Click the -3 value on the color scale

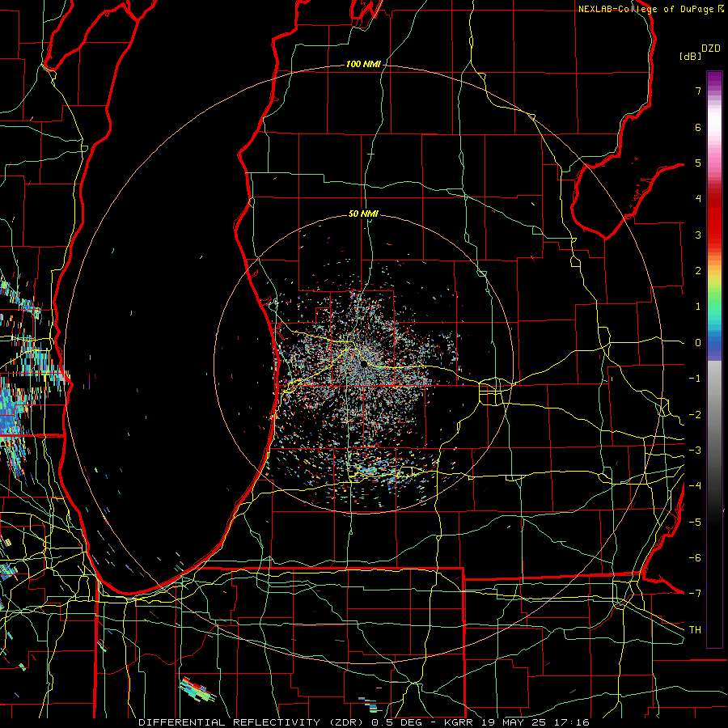tap(695, 451)
